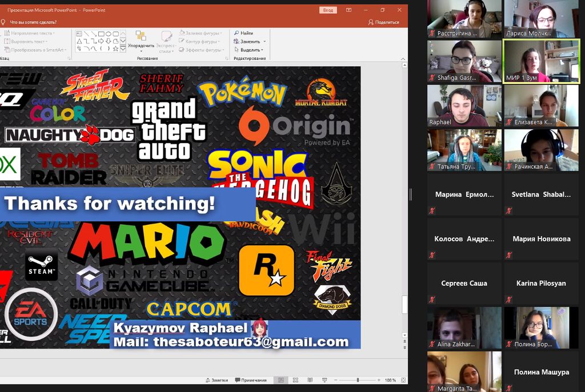
Task: Click the slide pane scrollbar up arrow
Action: tap(404, 65)
